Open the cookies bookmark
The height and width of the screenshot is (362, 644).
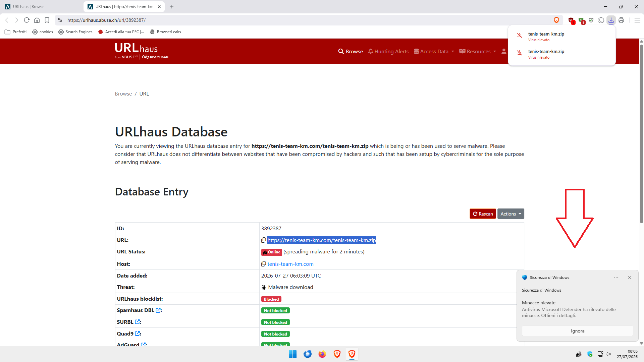click(x=43, y=32)
